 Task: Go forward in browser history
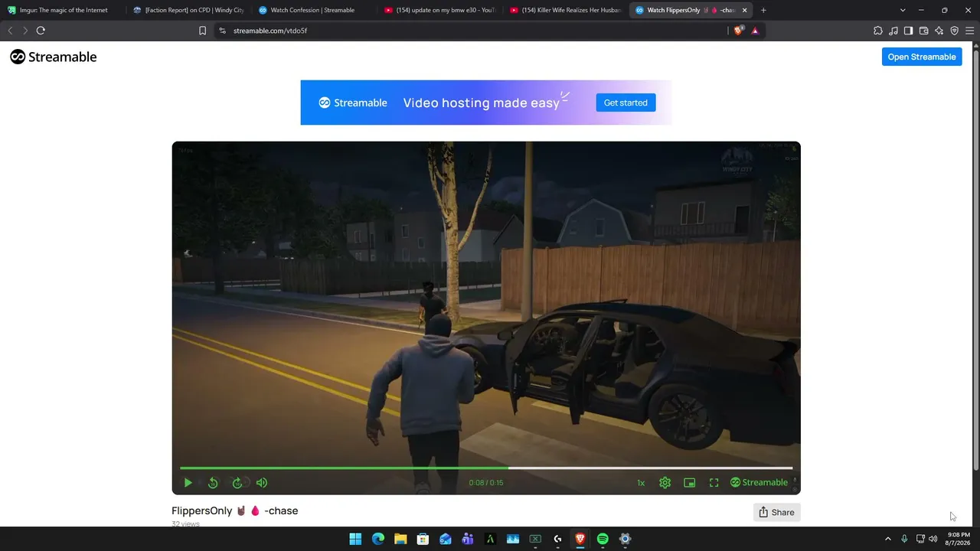[25, 31]
